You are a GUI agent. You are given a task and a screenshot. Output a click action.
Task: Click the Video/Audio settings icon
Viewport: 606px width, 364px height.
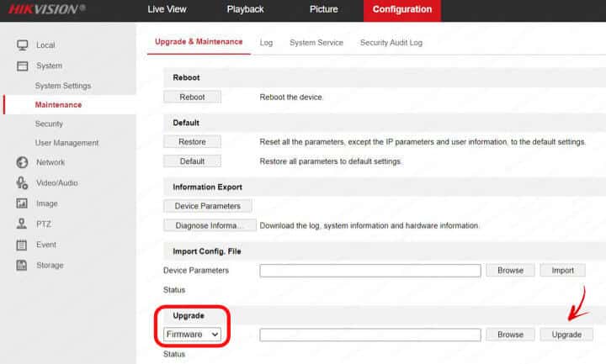(x=23, y=182)
